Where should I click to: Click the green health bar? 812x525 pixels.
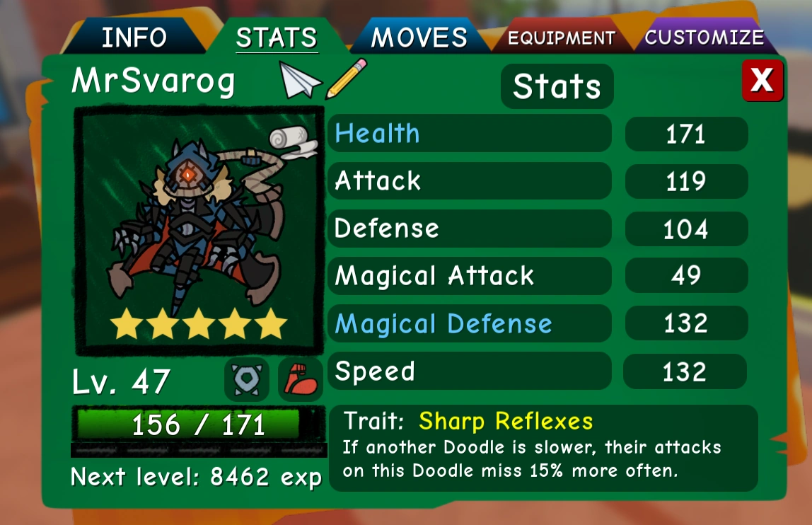[198, 425]
